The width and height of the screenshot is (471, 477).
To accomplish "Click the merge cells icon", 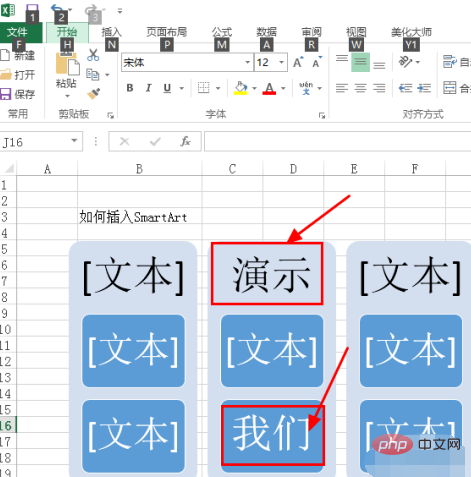I will click(450, 88).
